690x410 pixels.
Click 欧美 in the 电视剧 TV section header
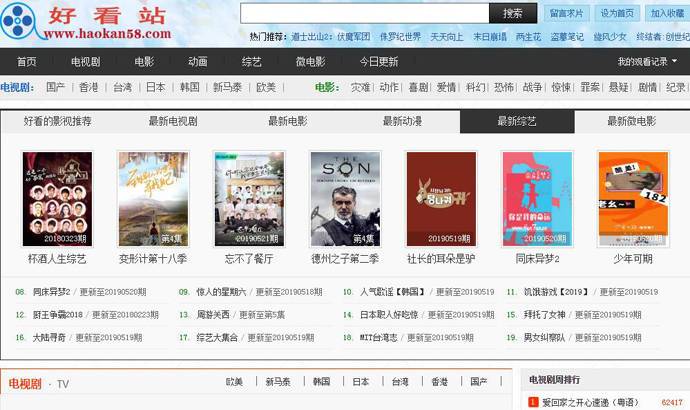coord(234,381)
